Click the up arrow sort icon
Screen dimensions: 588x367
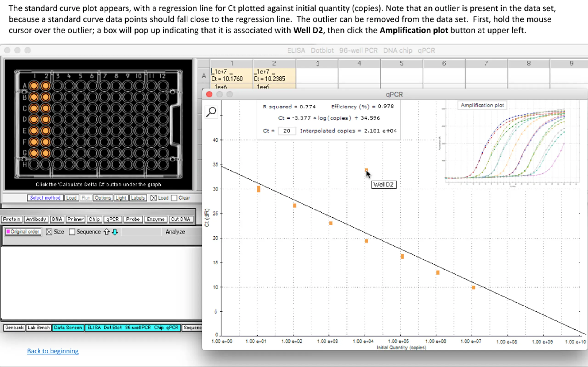tap(106, 232)
